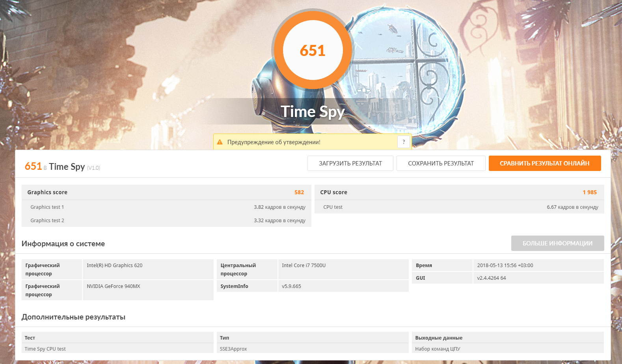Screen dimensions: 622x364
Task: Click the Intel(R) HD Graphics 620 entry
Action: 115,266
